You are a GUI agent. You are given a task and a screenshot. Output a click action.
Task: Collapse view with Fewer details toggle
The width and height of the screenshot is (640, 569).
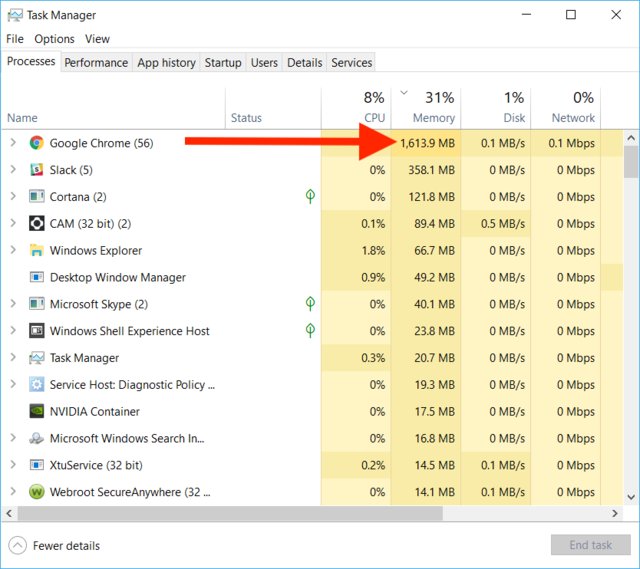[55, 546]
